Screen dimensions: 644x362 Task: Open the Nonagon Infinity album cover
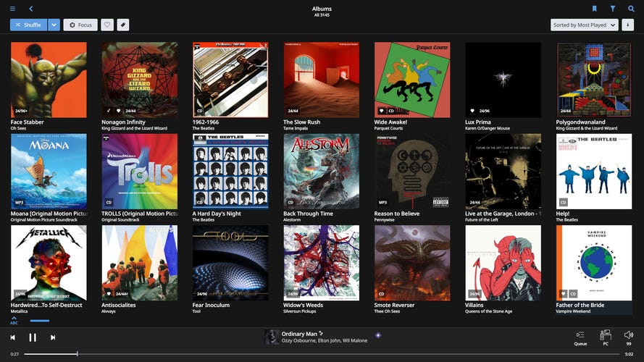[140, 80]
